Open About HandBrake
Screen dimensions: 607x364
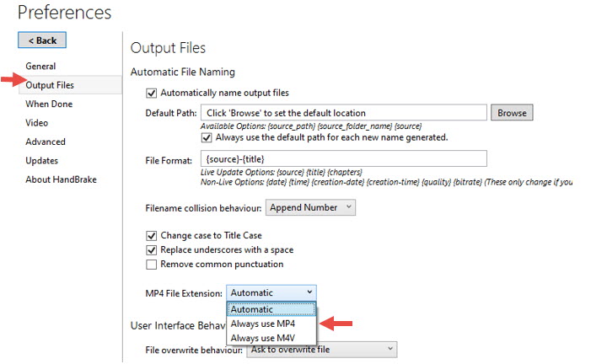(62, 179)
